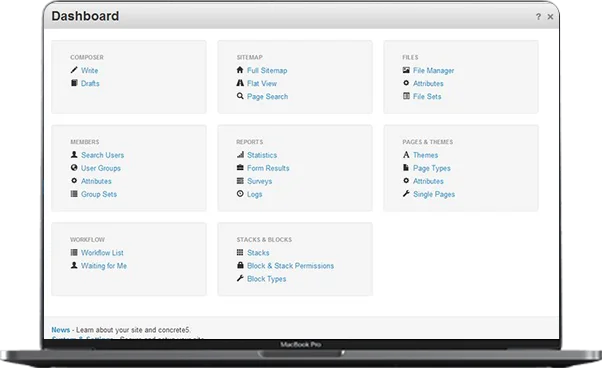Click the person icon beside Search Users

[x=74, y=154]
